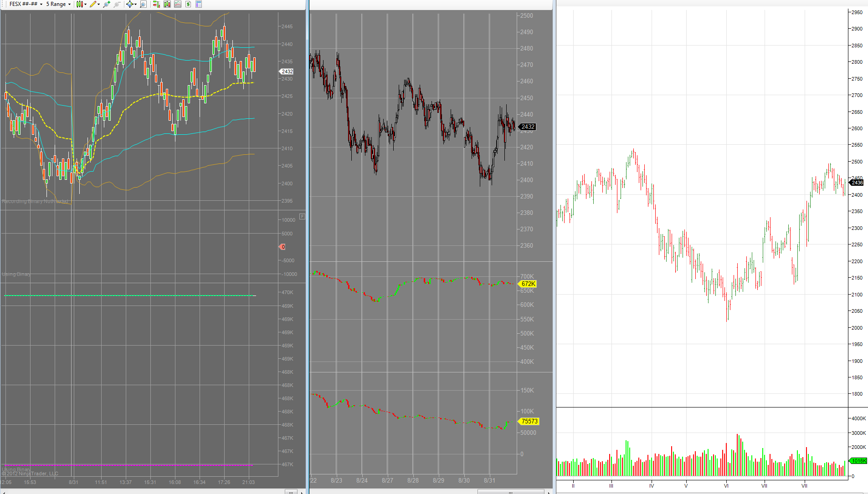
Task: Click the 700K axis label on middle chart
Action: pyautogui.click(x=527, y=276)
